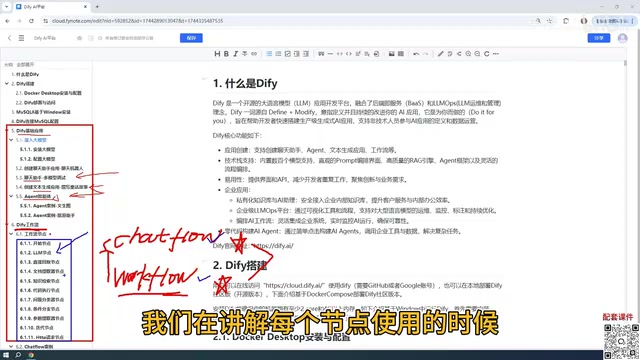Click the '2. Dify搭建' heading in the document
The image size is (640, 360).
click(x=240, y=265)
